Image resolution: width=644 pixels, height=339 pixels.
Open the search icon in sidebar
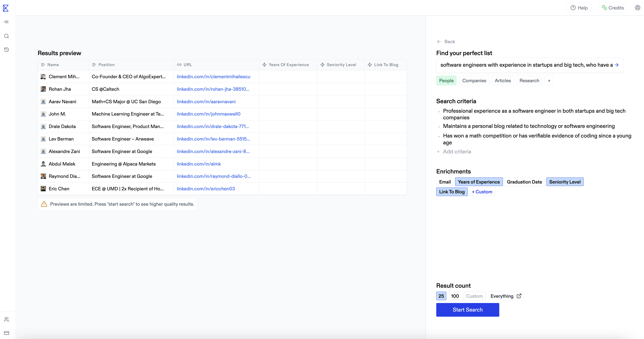point(6,36)
